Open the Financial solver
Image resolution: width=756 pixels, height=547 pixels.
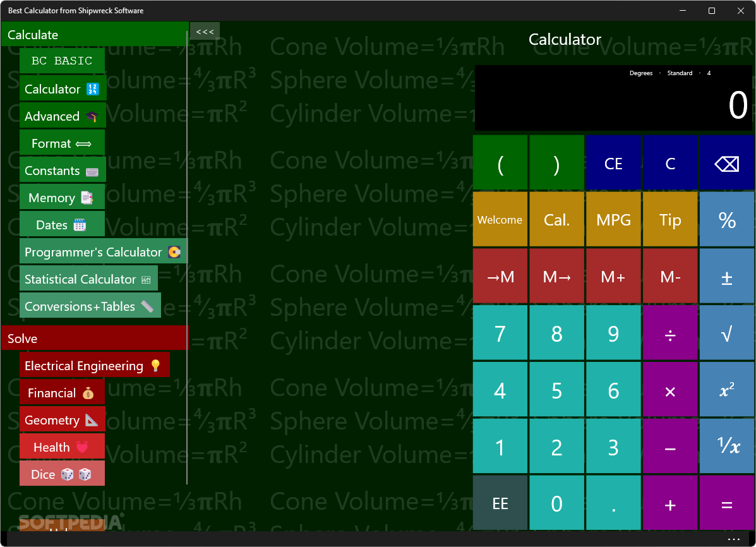[x=62, y=393]
